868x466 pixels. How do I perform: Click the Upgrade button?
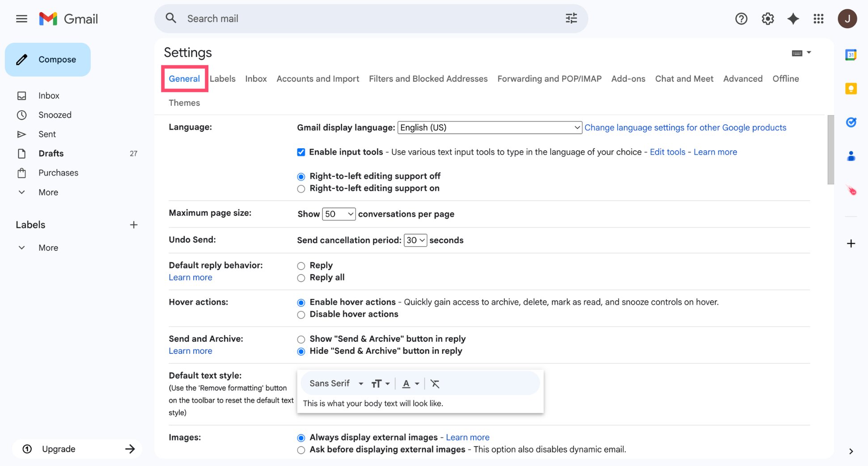coord(77,449)
